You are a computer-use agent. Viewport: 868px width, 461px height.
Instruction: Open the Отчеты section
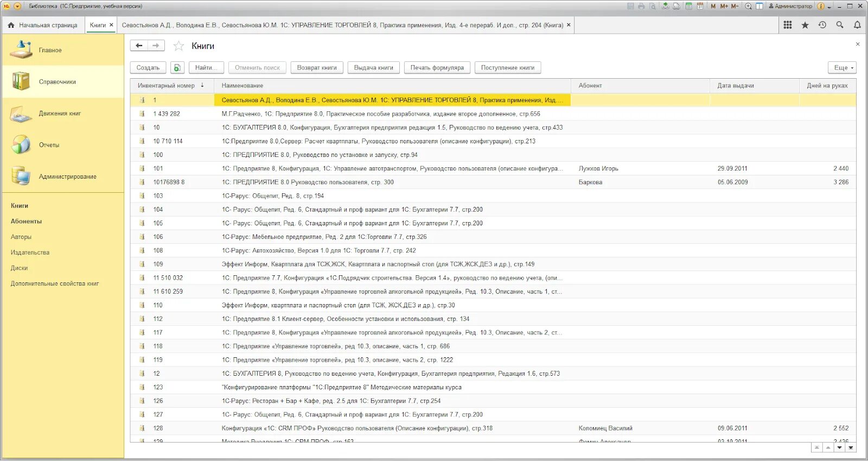click(63, 145)
